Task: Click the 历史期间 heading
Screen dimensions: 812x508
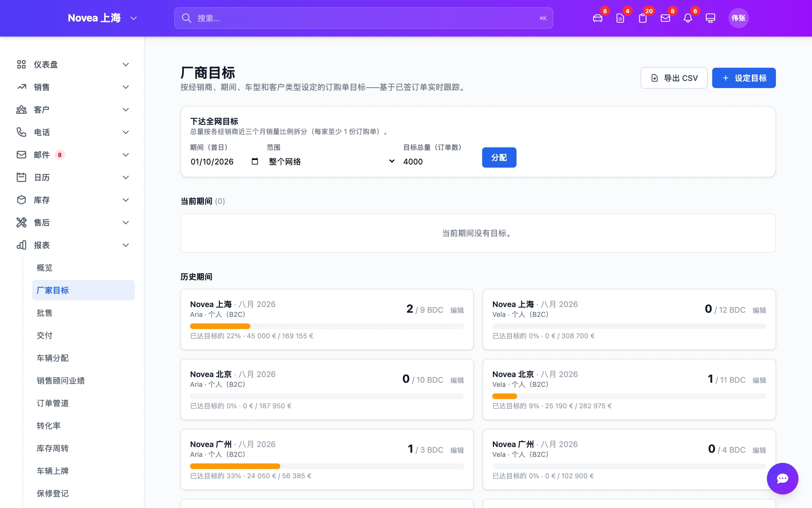Action: point(196,277)
